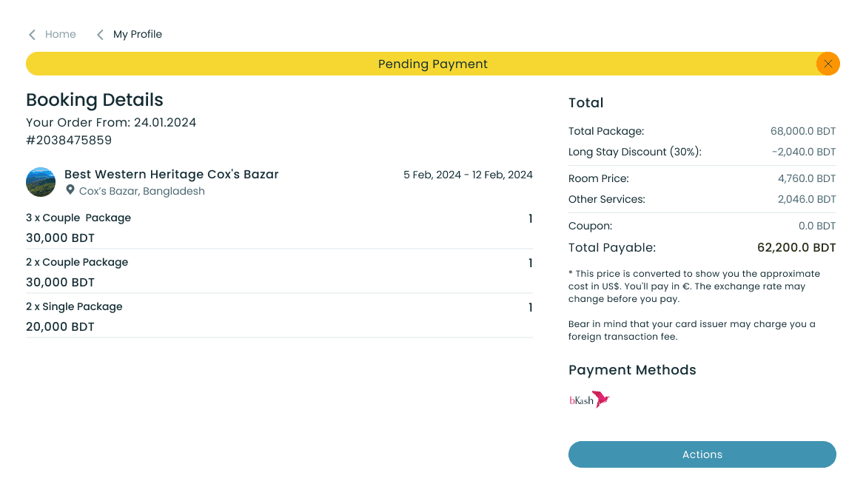866x504 pixels.
Task: Select the bKash payment method logo
Action: pyautogui.click(x=589, y=400)
